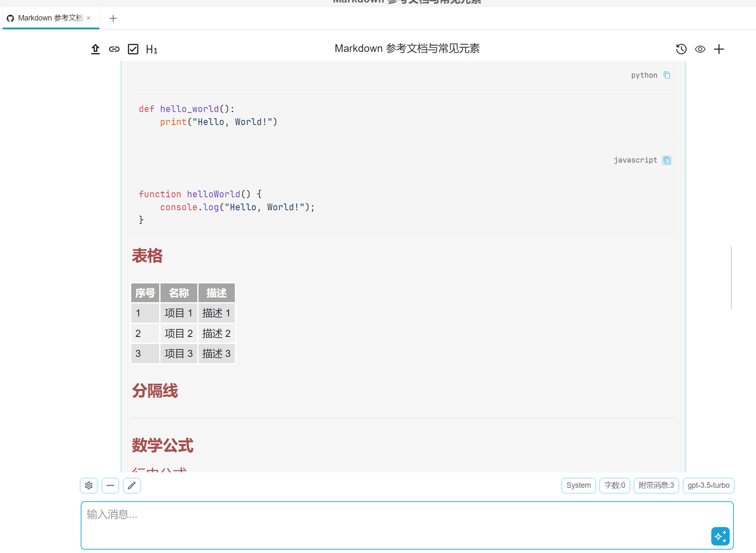Click the 附带消息:3 button
The image size is (756, 553).
coord(656,486)
